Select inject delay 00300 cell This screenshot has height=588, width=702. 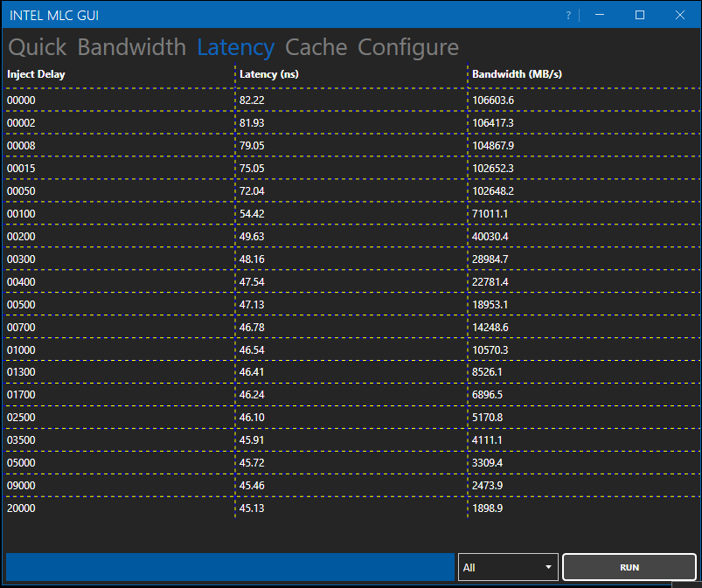tap(21, 259)
